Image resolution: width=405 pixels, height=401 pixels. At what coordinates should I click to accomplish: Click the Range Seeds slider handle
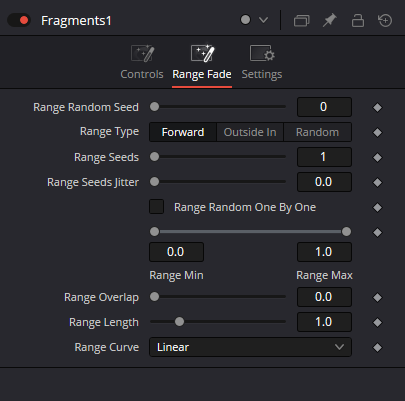point(154,156)
